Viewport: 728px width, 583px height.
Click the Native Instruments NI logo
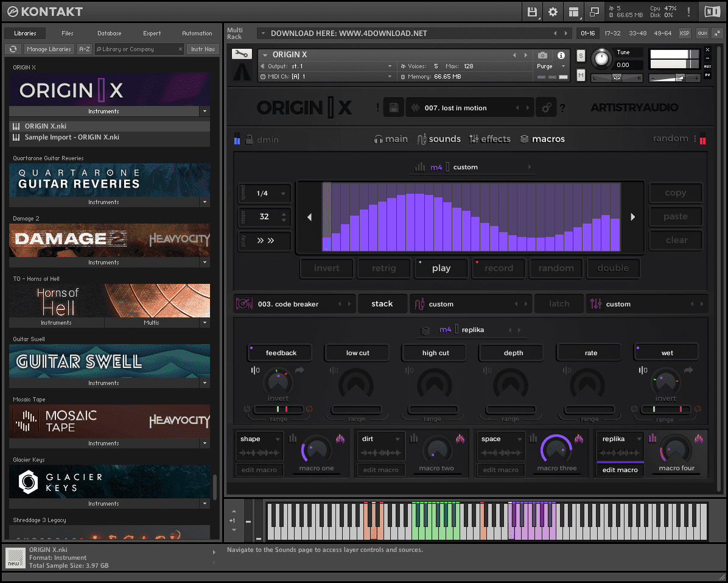point(712,12)
